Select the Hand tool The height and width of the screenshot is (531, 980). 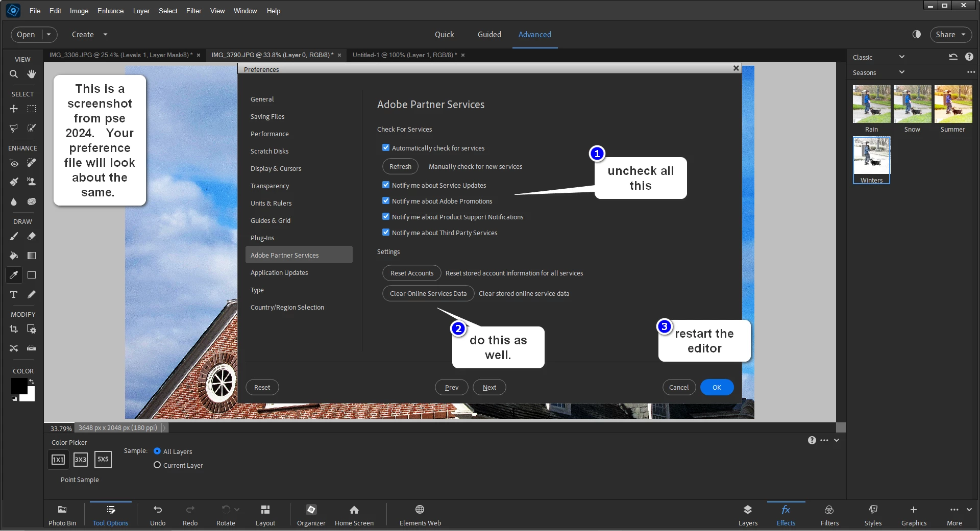[32, 74]
